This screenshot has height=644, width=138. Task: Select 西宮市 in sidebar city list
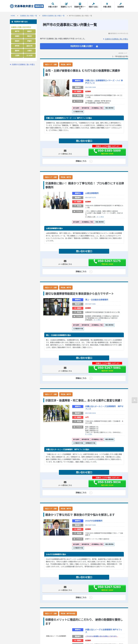pyautogui.click(x=17, y=41)
